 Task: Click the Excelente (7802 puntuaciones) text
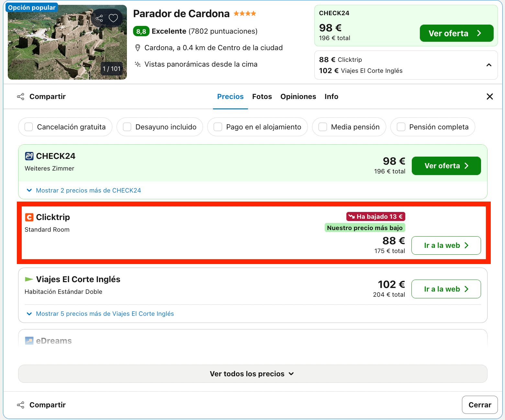[x=205, y=31]
